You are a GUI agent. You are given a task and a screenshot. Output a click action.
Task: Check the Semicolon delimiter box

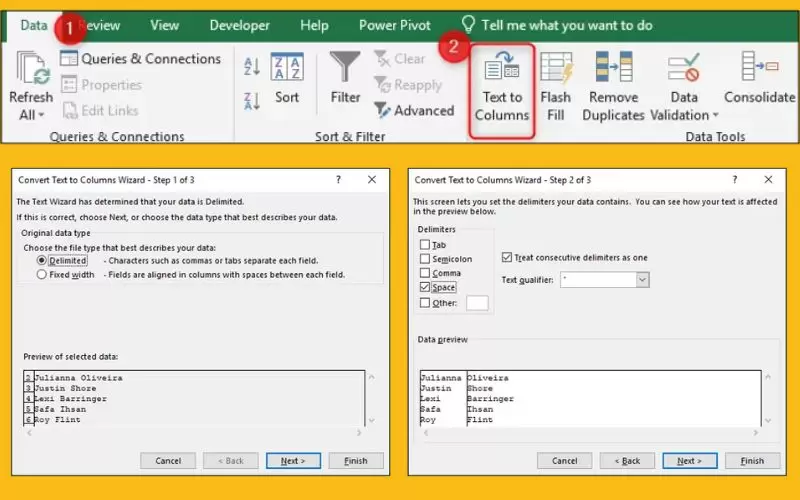(424, 259)
